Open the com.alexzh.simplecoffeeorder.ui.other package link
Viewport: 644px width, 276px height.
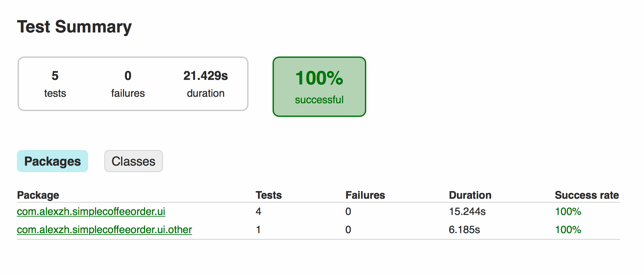tap(104, 230)
